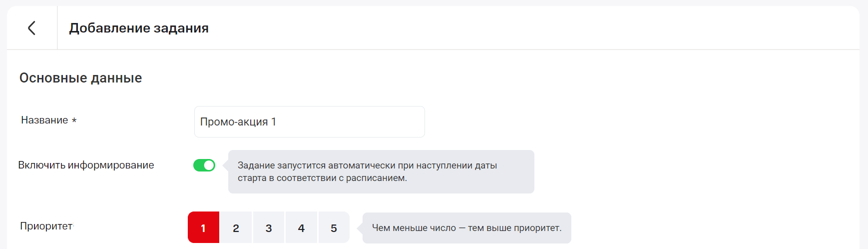Pick priority option 4
Image resolution: width=868 pixels, height=249 pixels.
301,227
